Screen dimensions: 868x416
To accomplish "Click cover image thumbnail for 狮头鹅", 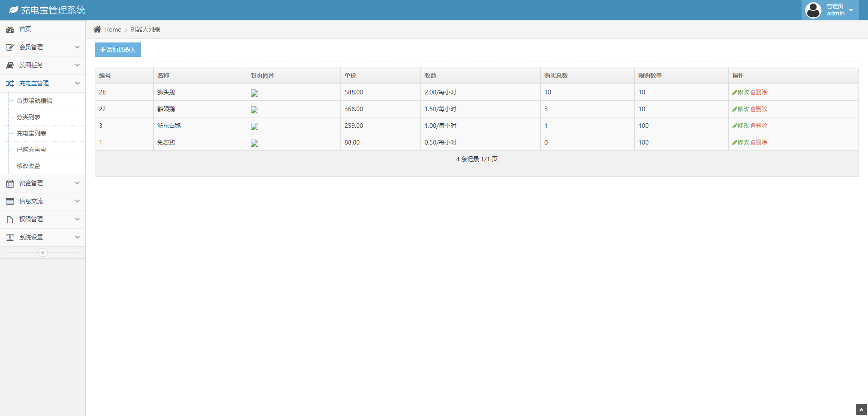I will coord(255,93).
